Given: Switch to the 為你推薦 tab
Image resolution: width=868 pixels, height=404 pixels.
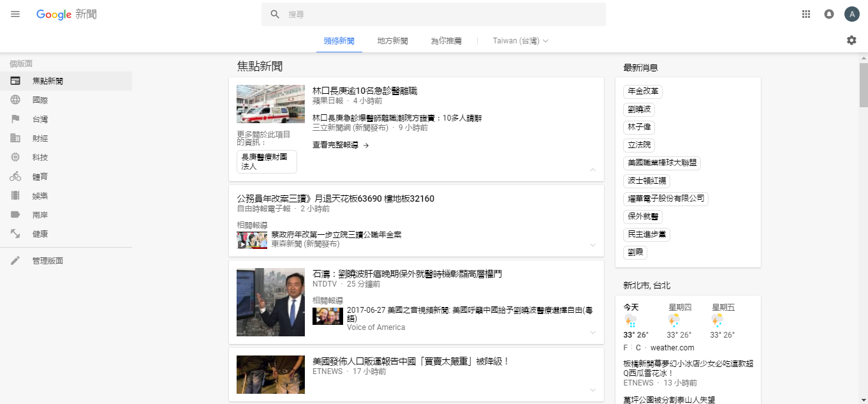Looking at the screenshot, I should coord(446,41).
